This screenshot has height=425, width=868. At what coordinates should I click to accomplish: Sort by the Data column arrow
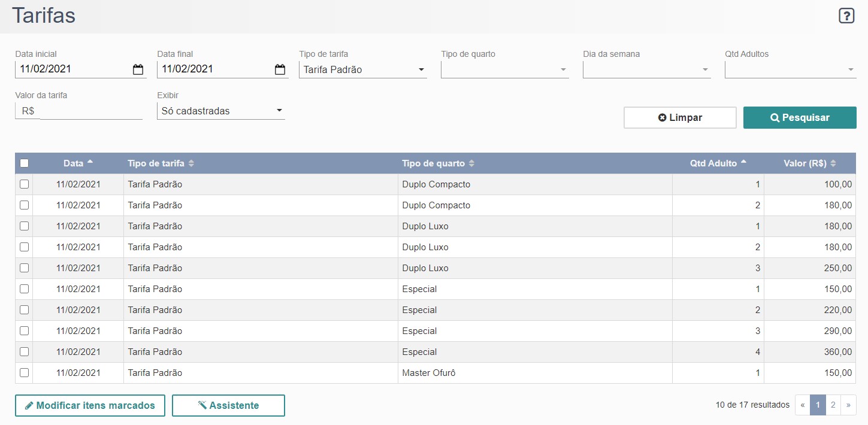point(90,162)
